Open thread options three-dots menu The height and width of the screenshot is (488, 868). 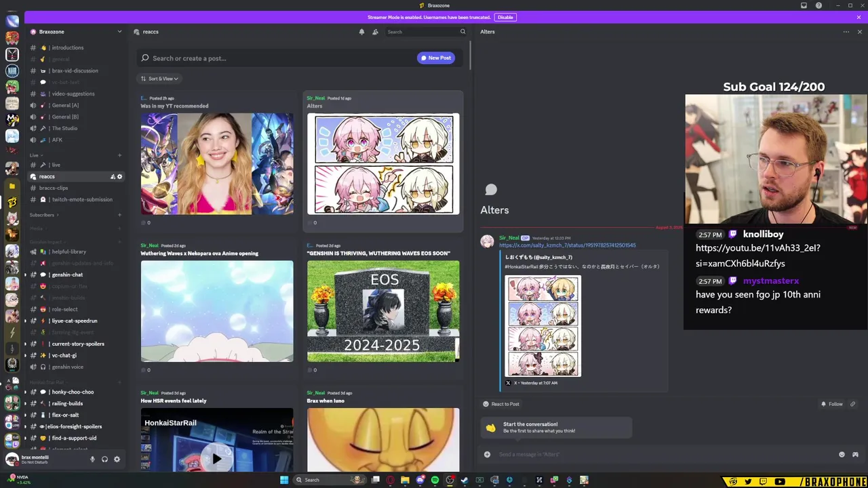[x=846, y=32]
